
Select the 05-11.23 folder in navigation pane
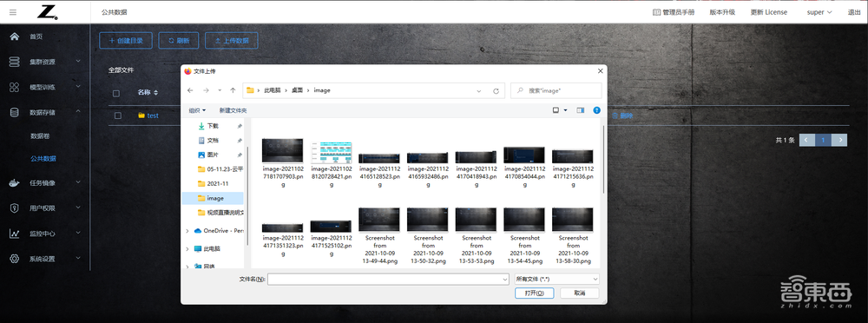(220, 169)
